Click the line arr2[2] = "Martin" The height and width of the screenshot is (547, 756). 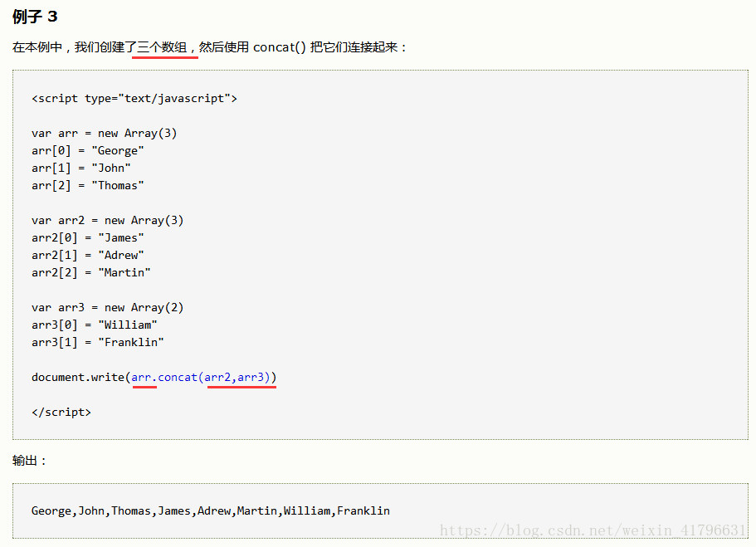[x=91, y=272]
